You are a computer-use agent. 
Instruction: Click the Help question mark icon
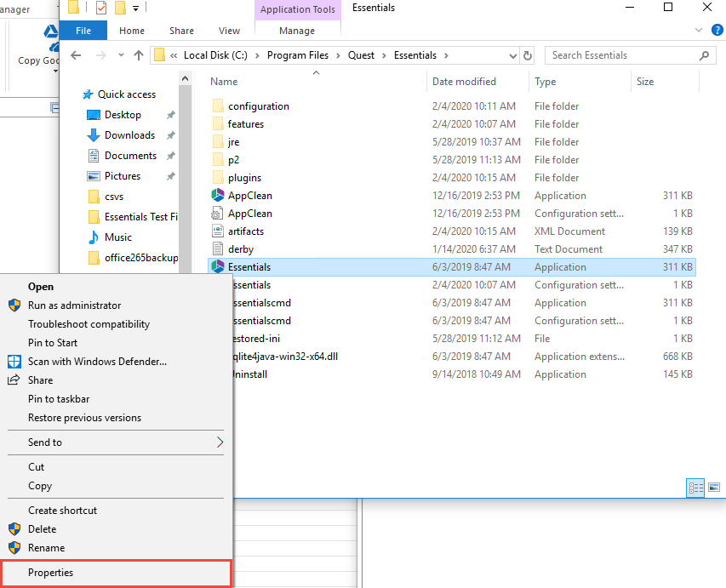tap(717, 30)
